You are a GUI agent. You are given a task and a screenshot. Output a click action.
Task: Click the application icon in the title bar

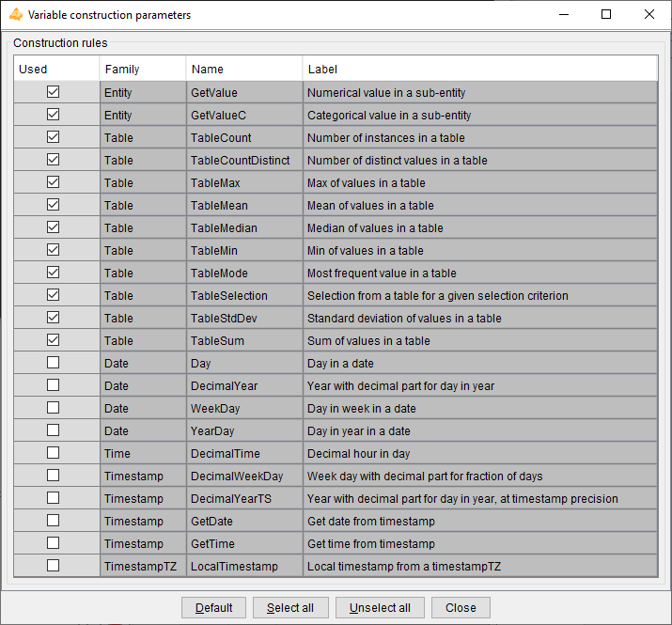coord(15,15)
